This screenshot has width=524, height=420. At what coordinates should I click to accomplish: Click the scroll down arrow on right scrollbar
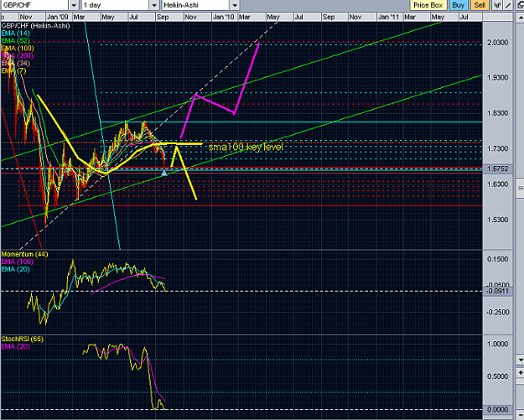(x=521, y=360)
